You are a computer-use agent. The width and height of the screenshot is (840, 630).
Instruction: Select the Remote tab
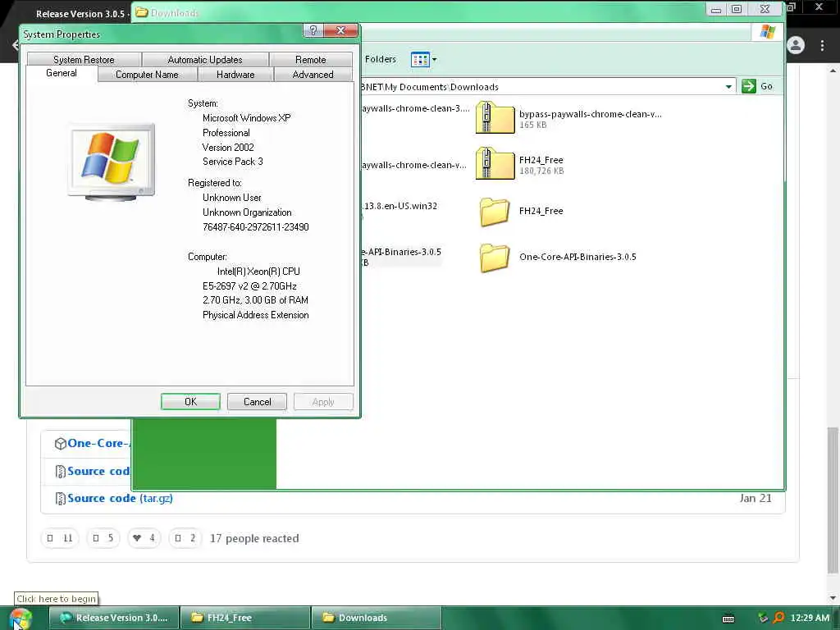coord(311,59)
